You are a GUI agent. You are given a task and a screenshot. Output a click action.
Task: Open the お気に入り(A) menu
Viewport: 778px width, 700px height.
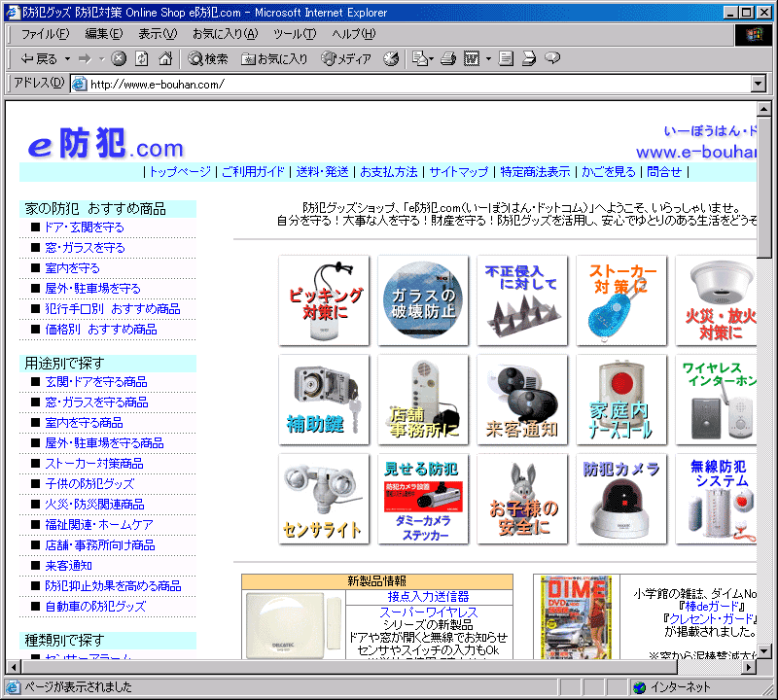click(x=226, y=34)
